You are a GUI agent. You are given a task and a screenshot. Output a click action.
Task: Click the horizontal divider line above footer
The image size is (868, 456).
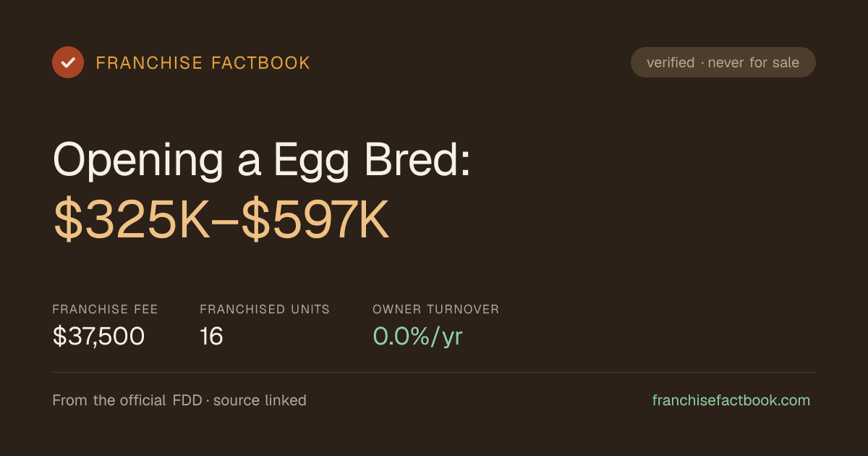click(x=434, y=373)
